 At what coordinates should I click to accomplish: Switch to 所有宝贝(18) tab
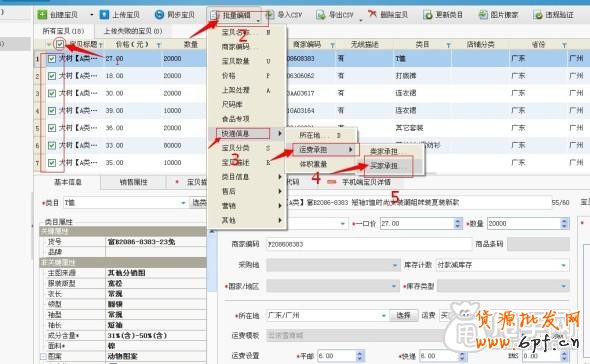point(63,31)
